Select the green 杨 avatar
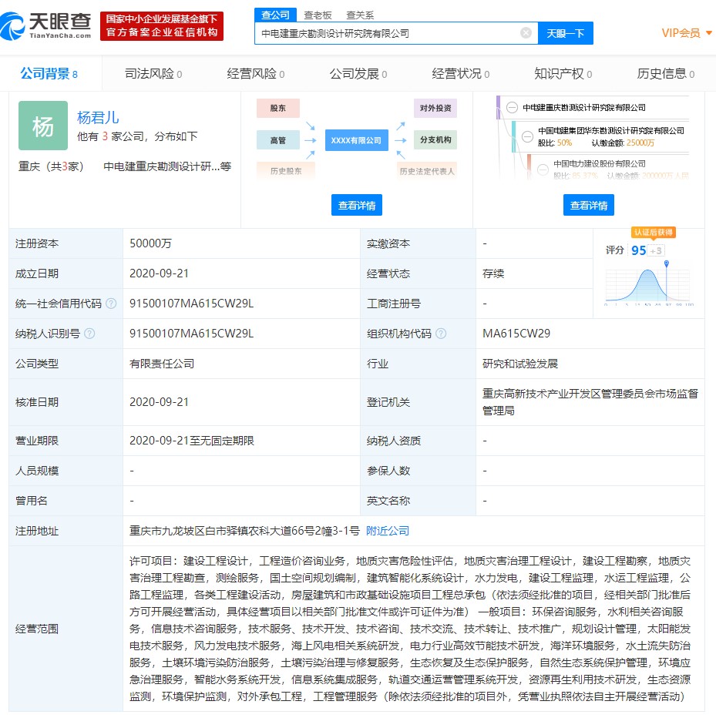Viewport: 716px width, 728px height. [x=42, y=126]
